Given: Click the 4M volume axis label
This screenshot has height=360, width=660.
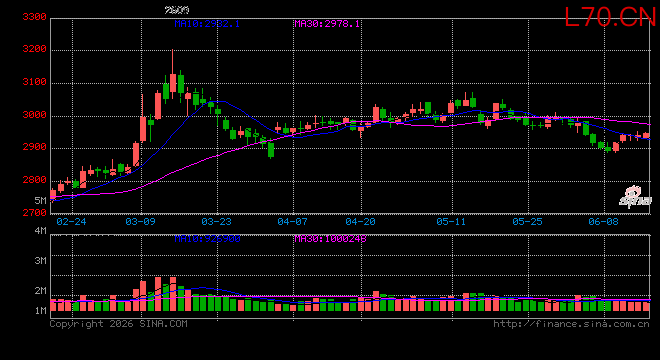Looking at the screenshot, I should 40,231.
